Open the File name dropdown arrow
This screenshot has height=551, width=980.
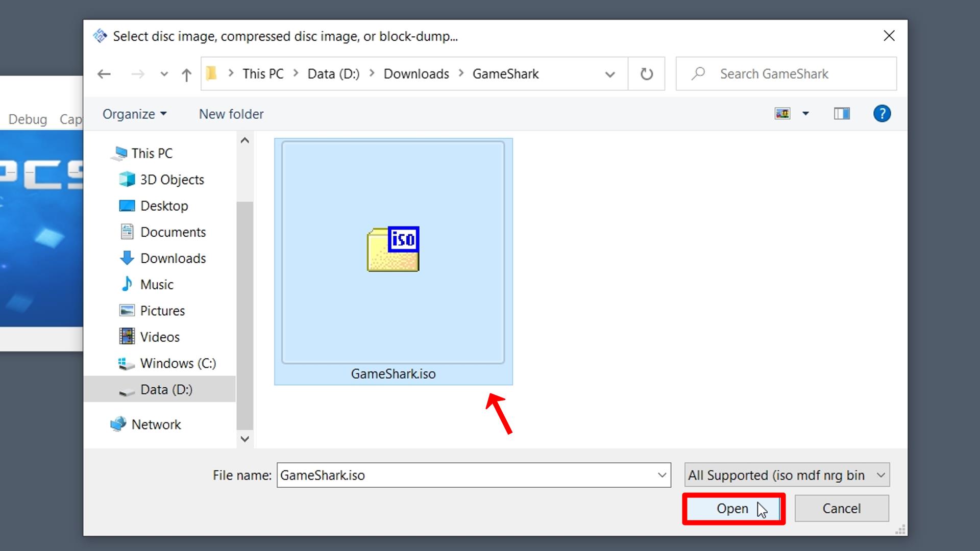[x=662, y=475]
